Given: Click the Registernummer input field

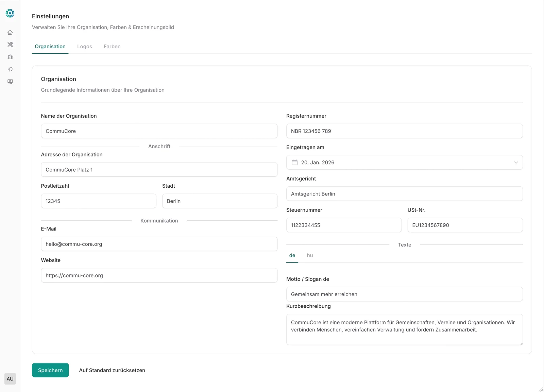Looking at the screenshot, I should click(404, 131).
